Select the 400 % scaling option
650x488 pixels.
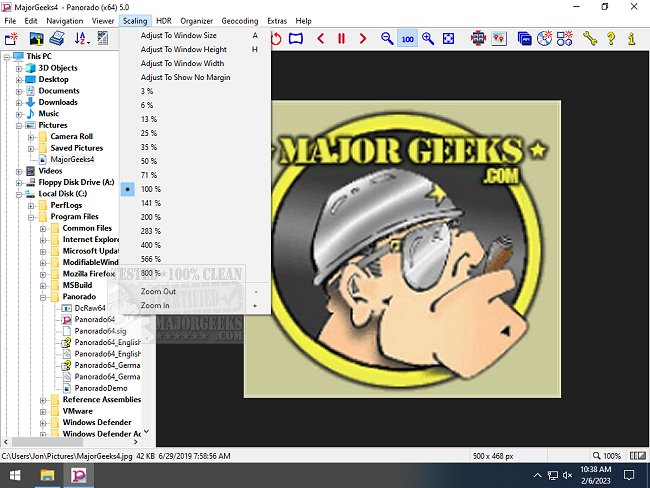[195, 245]
